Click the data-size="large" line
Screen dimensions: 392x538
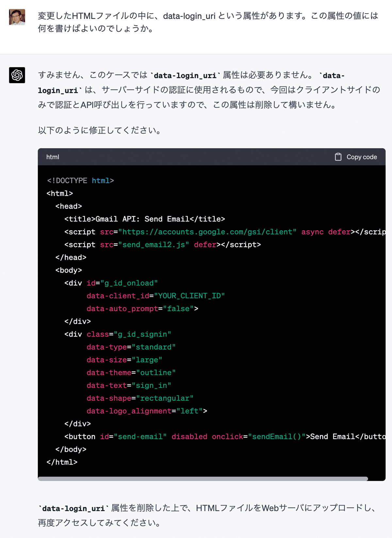pos(124,360)
